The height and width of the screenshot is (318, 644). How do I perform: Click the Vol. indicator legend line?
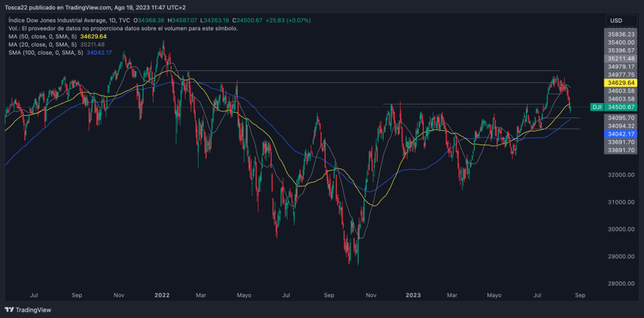pos(123,29)
